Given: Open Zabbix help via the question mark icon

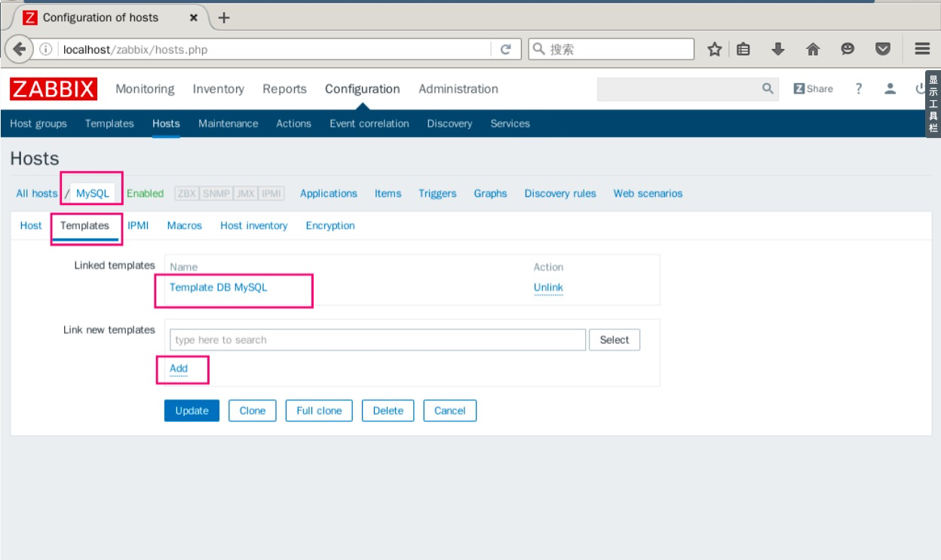Looking at the screenshot, I should click(857, 89).
